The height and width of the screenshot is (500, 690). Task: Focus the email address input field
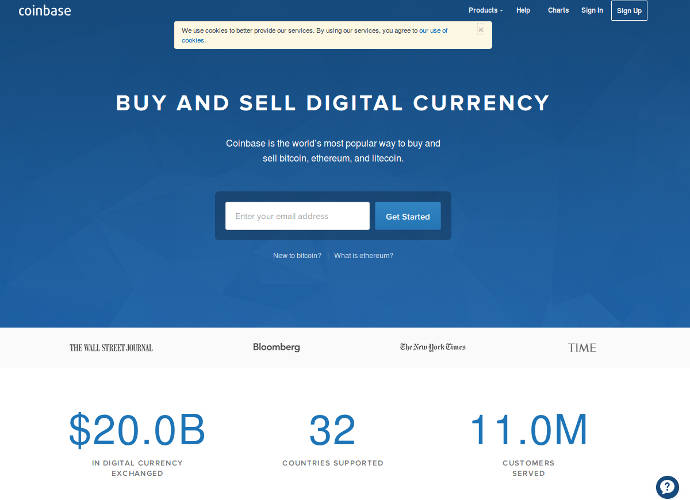pyautogui.click(x=297, y=216)
